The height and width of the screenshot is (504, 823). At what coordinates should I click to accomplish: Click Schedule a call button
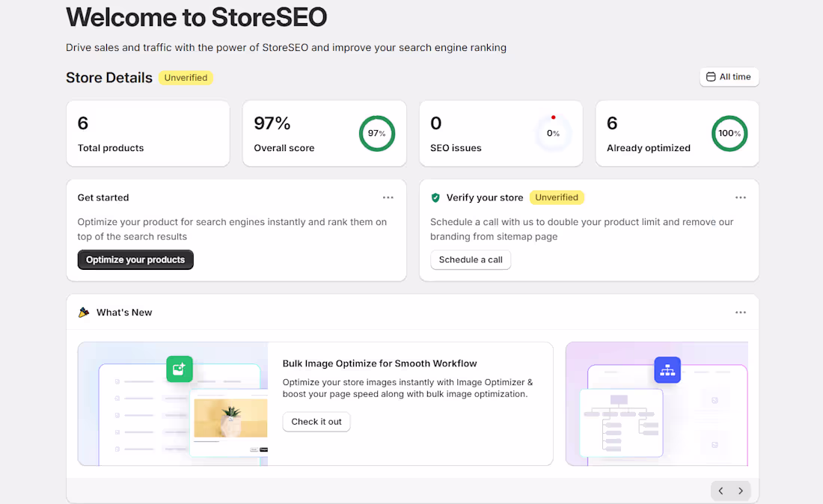[471, 259]
